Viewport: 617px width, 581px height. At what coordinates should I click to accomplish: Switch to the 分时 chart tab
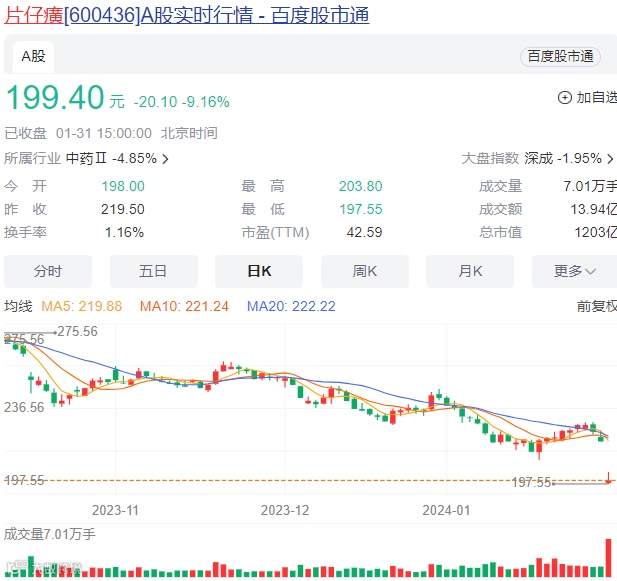coord(48,271)
